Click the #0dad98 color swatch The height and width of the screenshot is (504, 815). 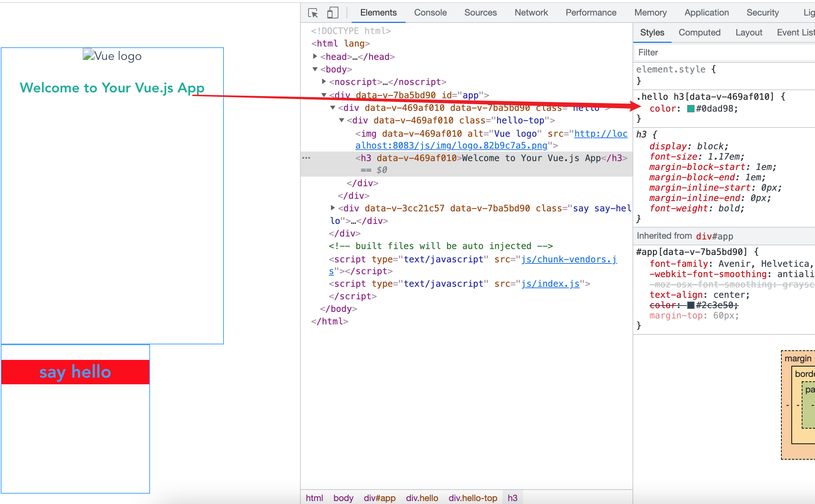(690, 109)
